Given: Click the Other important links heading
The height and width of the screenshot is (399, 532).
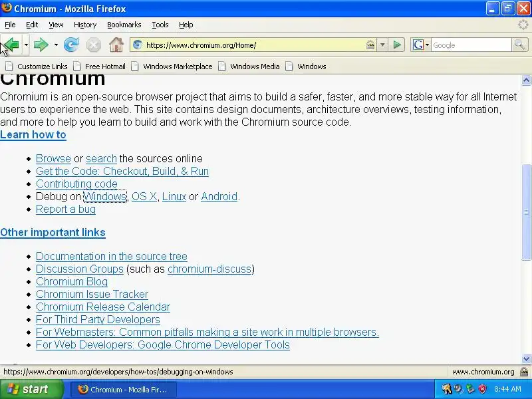Looking at the screenshot, I should point(53,232).
